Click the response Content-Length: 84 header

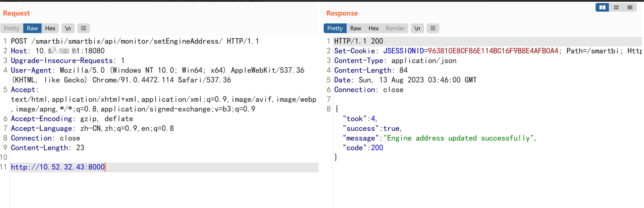pyautogui.click(x=371, y=70)
